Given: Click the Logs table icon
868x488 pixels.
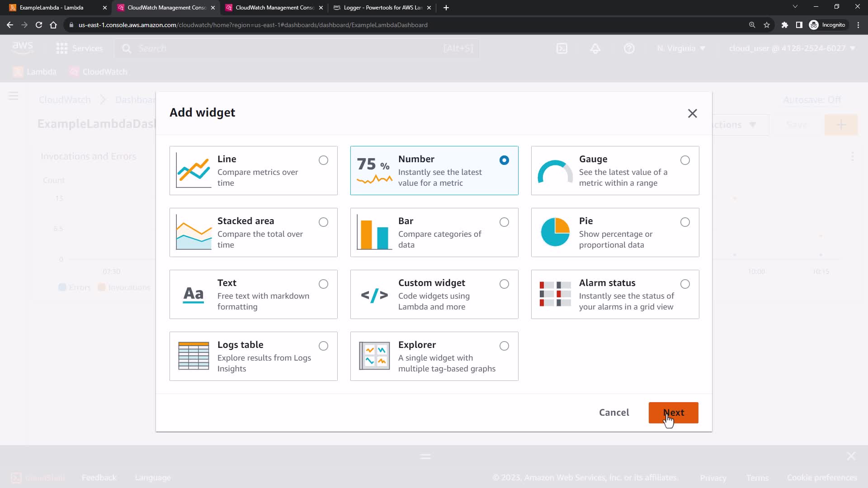Looking at the screenshot, I should pos(193,356).
